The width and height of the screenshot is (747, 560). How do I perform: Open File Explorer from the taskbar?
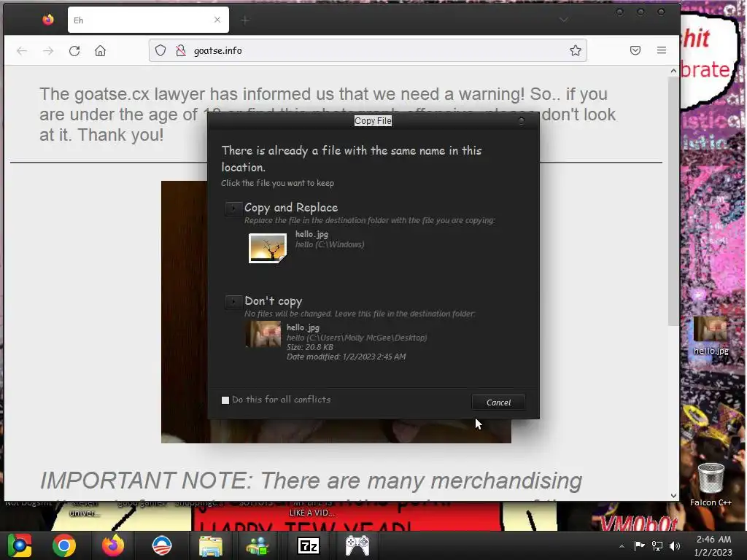[x=210, y=545]
